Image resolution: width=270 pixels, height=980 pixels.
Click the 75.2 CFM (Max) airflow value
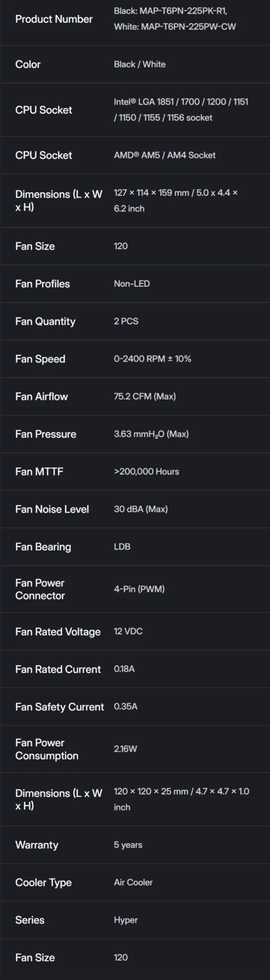[x=145, y=396]
